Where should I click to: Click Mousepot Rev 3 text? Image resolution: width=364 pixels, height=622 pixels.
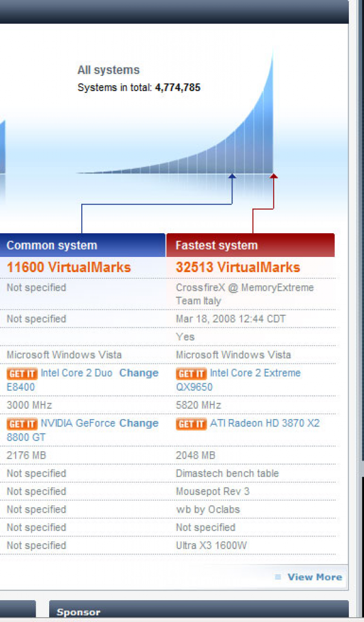[x=213, y=491]
